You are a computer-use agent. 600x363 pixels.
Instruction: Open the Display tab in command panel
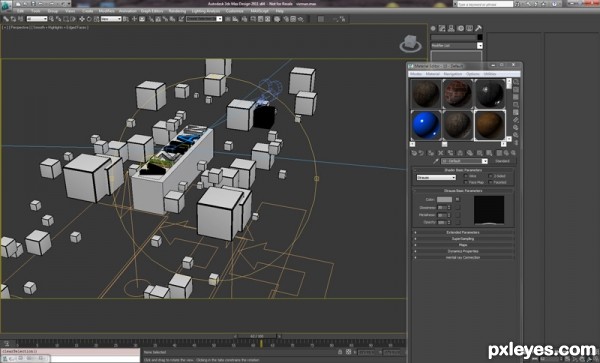pos(469,28)
